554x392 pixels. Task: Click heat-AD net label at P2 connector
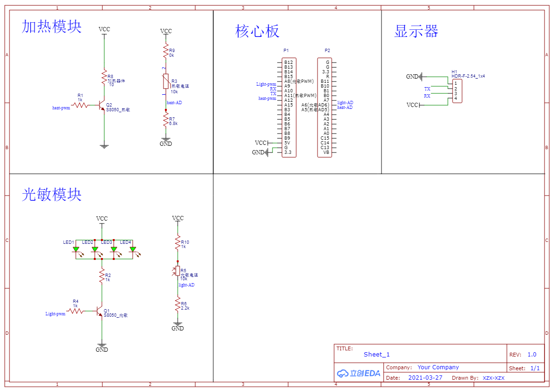[x=345, y=107]
